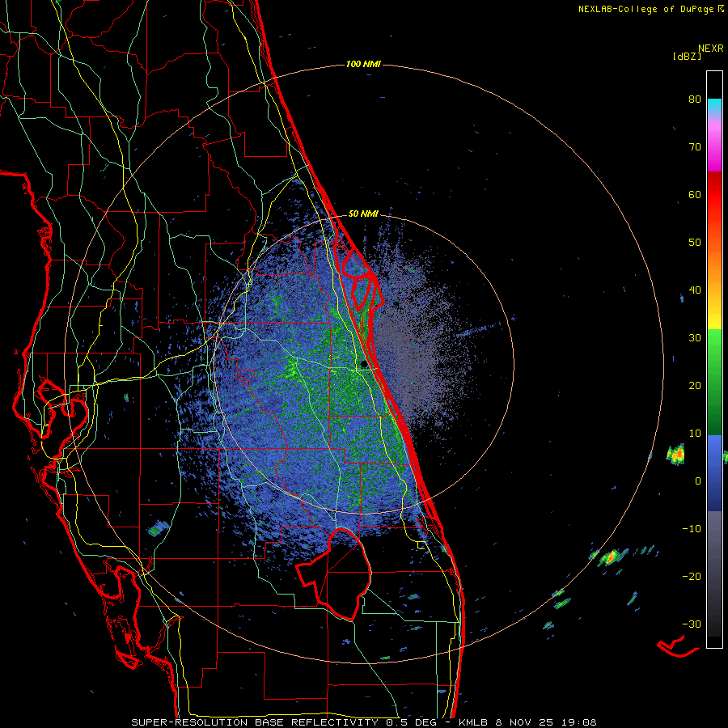Viewport: 728px width, 728px height.
Task: Click the magenta-pink band of the color bar
Action: click(x=714, y=144)
